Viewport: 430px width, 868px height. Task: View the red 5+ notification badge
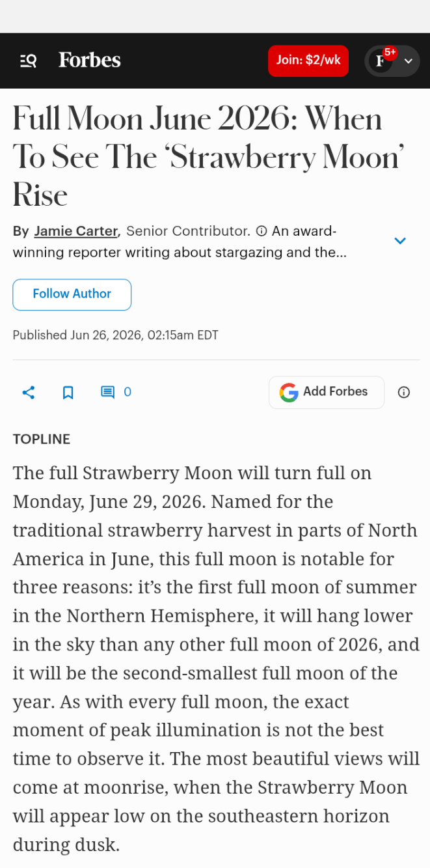click(390, 52)
